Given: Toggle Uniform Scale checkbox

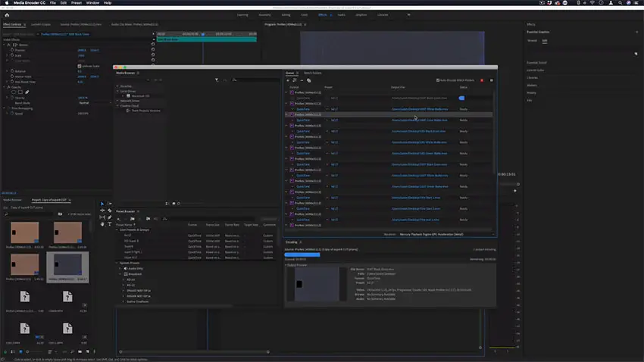Looking at the screenshot, I should click(x=80, y=66).
